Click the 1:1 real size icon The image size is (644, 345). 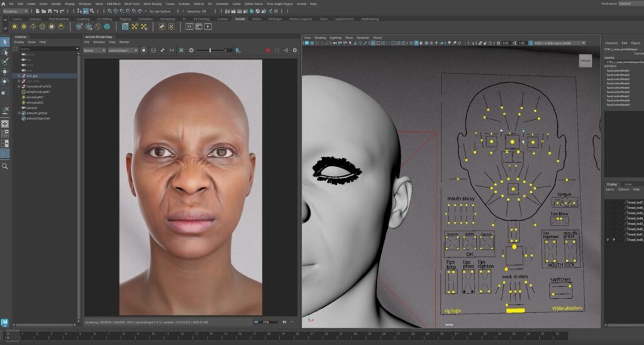pos(171,50)
